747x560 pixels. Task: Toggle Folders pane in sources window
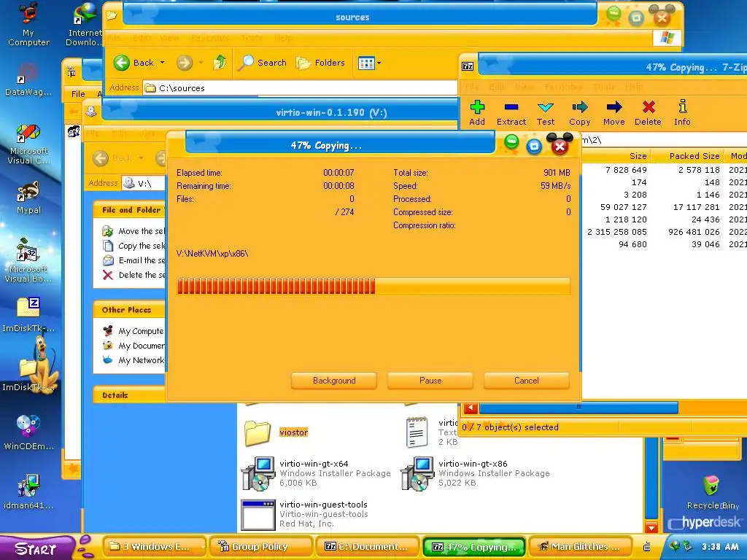320,63
